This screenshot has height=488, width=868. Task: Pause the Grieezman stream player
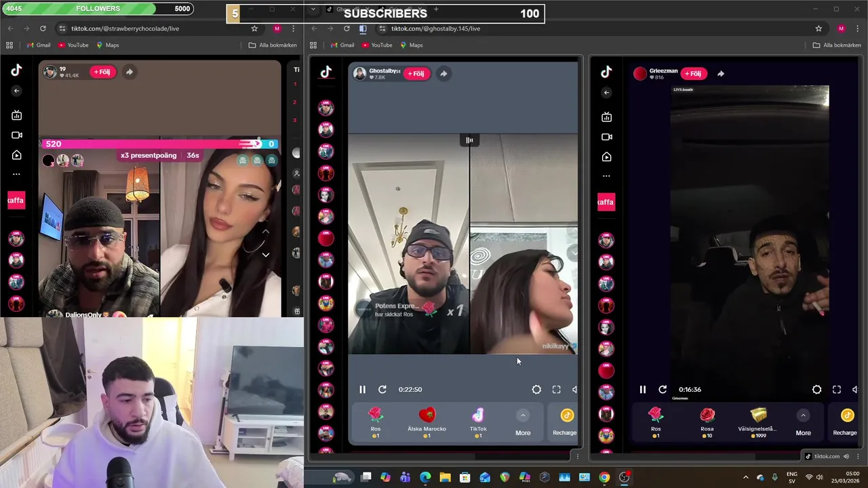point(643,390)
